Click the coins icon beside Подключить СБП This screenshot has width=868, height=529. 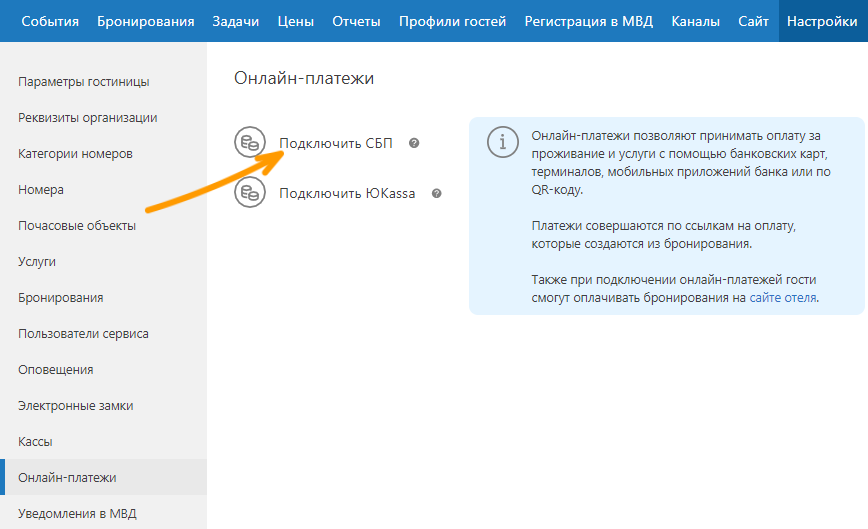(x=250, y=142)
